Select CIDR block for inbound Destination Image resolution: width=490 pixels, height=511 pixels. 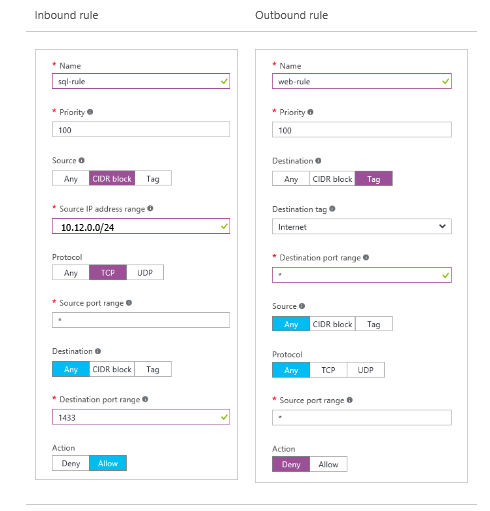[x=112, y=369]
